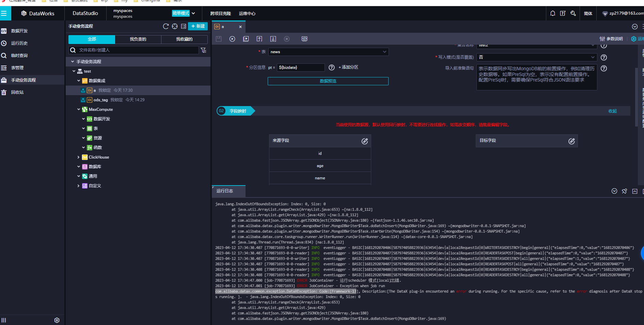The width and height of the screenshot is (644, 325).
Task: Open the help document icon in header
Action: click(x=563, y=13)
